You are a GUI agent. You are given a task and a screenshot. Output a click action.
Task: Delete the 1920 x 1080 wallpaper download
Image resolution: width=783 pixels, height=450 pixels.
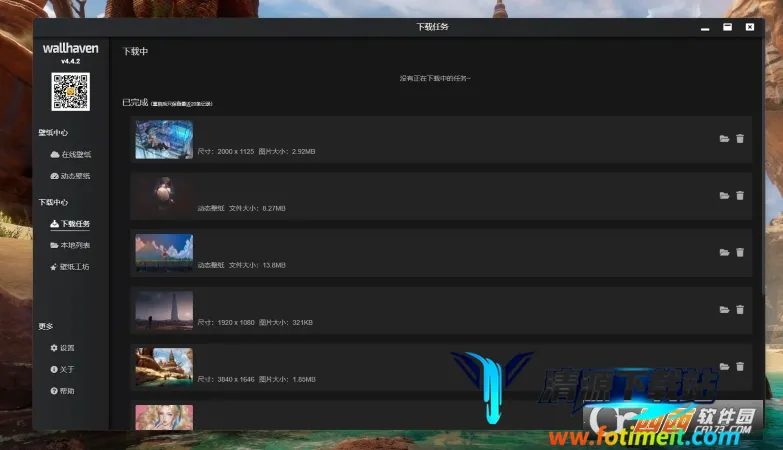(740, 310)
